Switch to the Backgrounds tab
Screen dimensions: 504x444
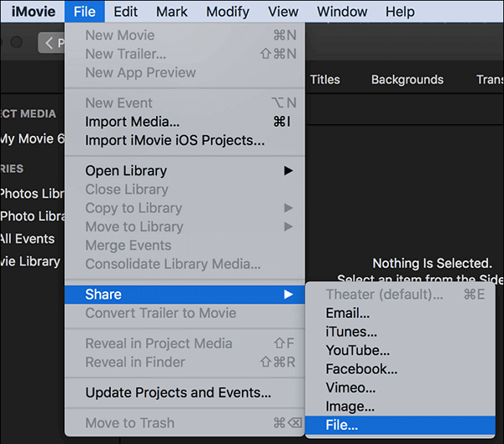pos(407,80)
